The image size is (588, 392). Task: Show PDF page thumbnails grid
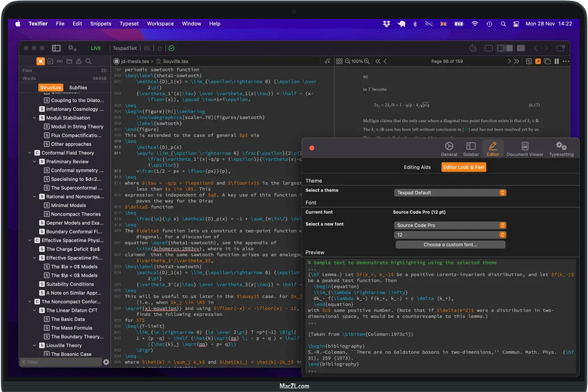(340, 61)
